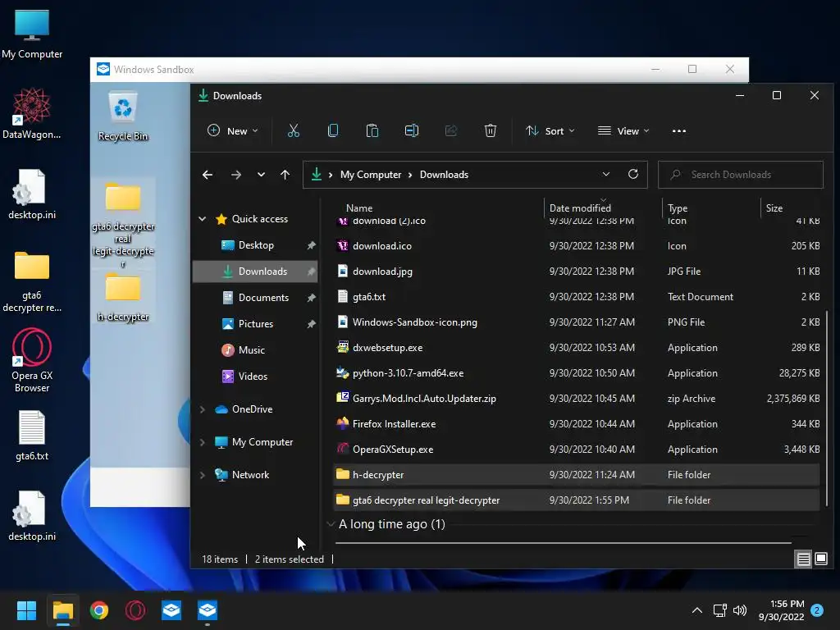Click My Computer in breadcrumb path
840x630 pixels.
coord(371,175)
